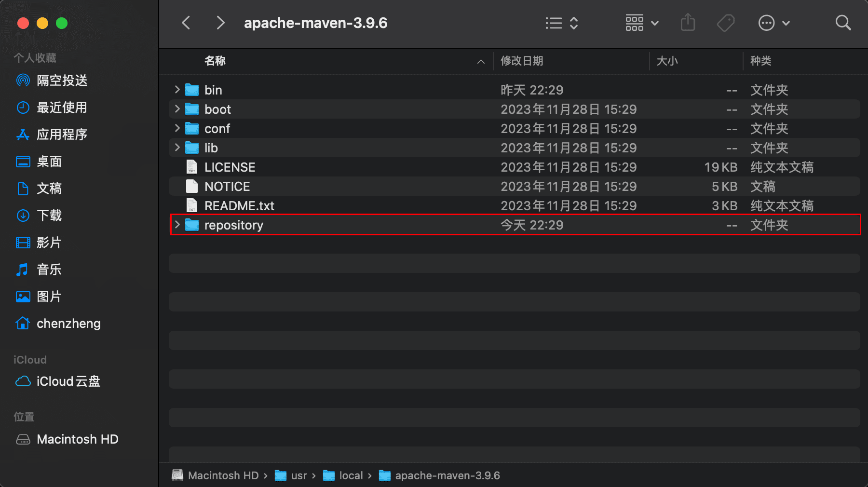
Task: Expand the lib folder
Action: (x=177, y=148)
